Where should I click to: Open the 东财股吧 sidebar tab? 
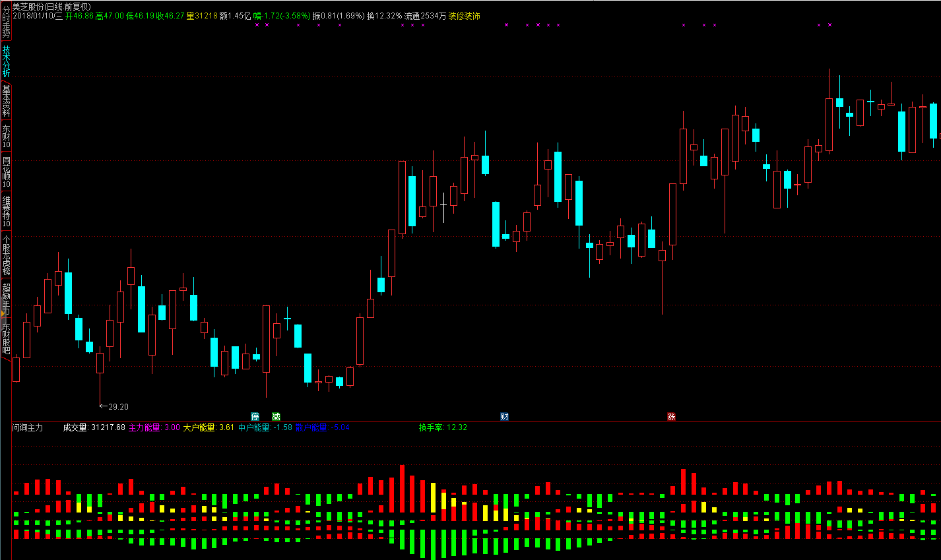click(x=6, y=338)
